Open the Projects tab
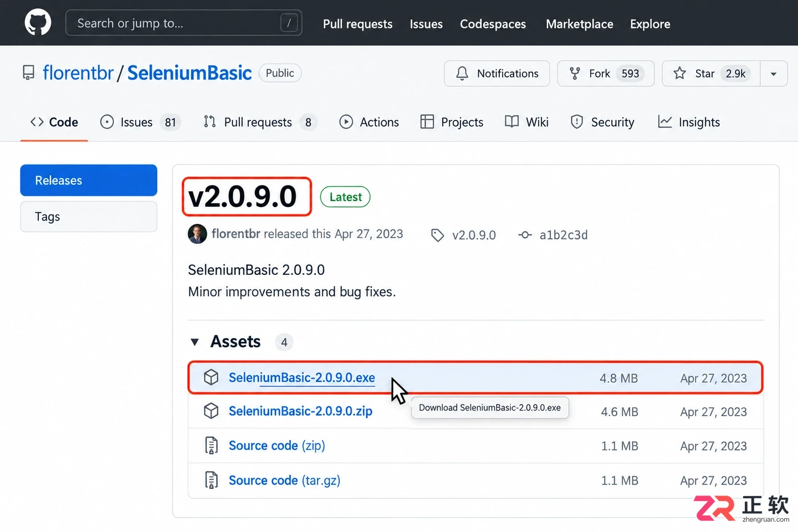This screenshot has width=798, height=532. 452,122
